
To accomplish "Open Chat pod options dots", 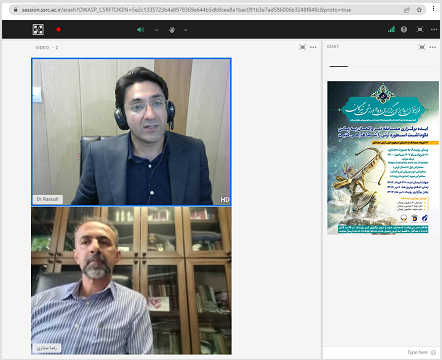I will [433, 47].
